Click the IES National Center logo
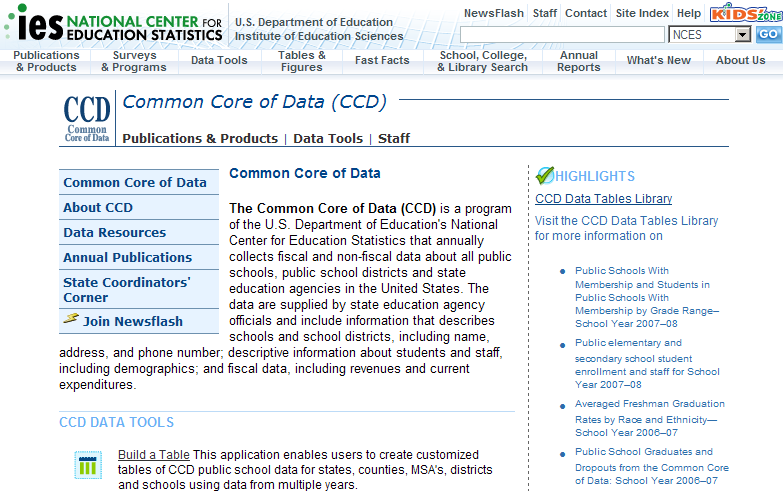The image size is (783, 491). coord(112,23)
